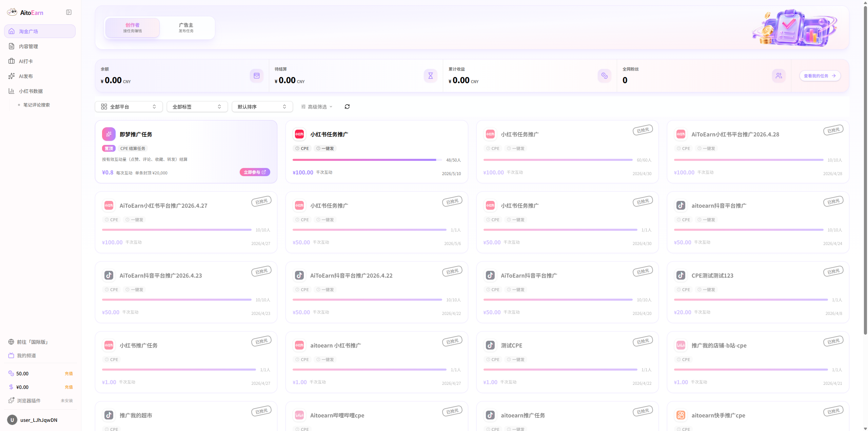Click the clipboard coins banner illustration

[794, 28]
